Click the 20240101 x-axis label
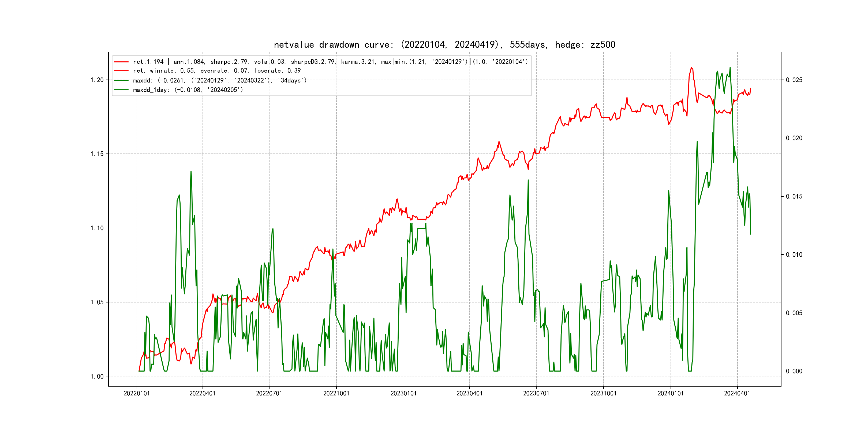Image resolution: width=868 pixels, height=434 pixels. [671, 394]
